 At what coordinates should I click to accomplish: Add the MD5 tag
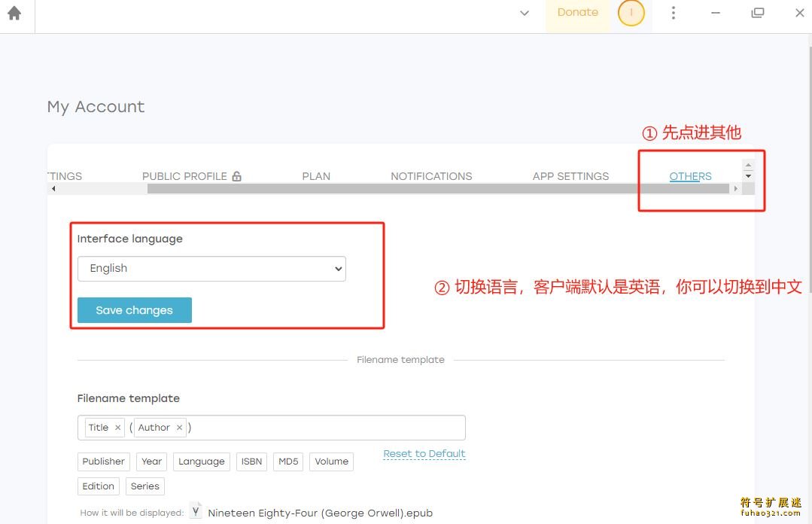click(288, 462)
